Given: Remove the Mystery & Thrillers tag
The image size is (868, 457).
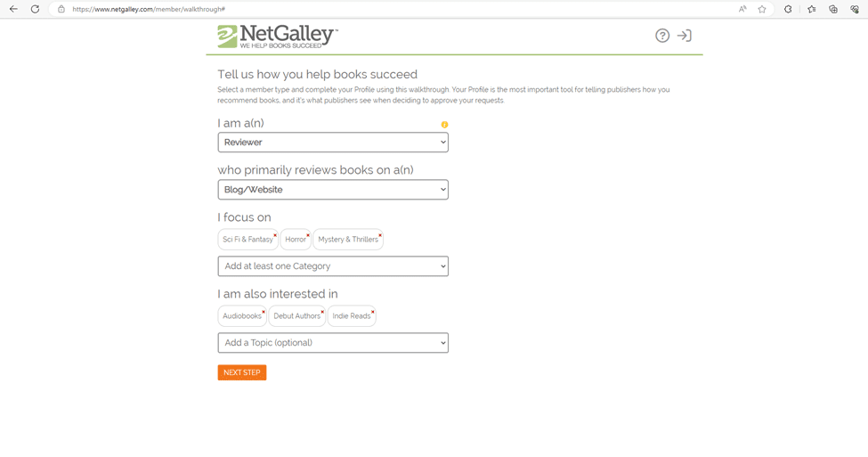Looking at the screenshot, I should 380,235.
